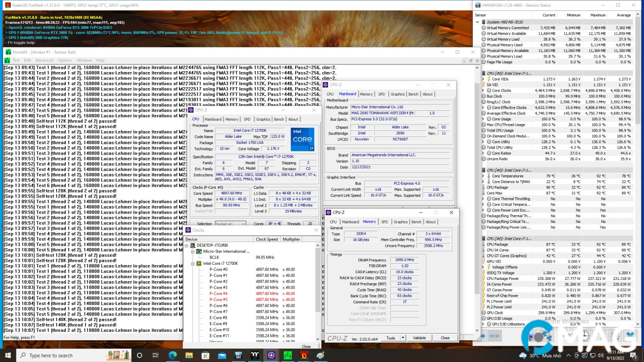Viewport: 644px width, 362px height.
Task: Collapse the DESKTOP-J7OJRBI tree node
Action: [x=187, y=246]
